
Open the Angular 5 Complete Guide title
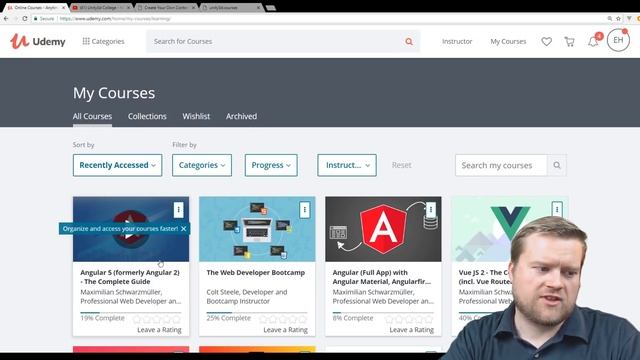pyautogui.click(x=130, y=277)
